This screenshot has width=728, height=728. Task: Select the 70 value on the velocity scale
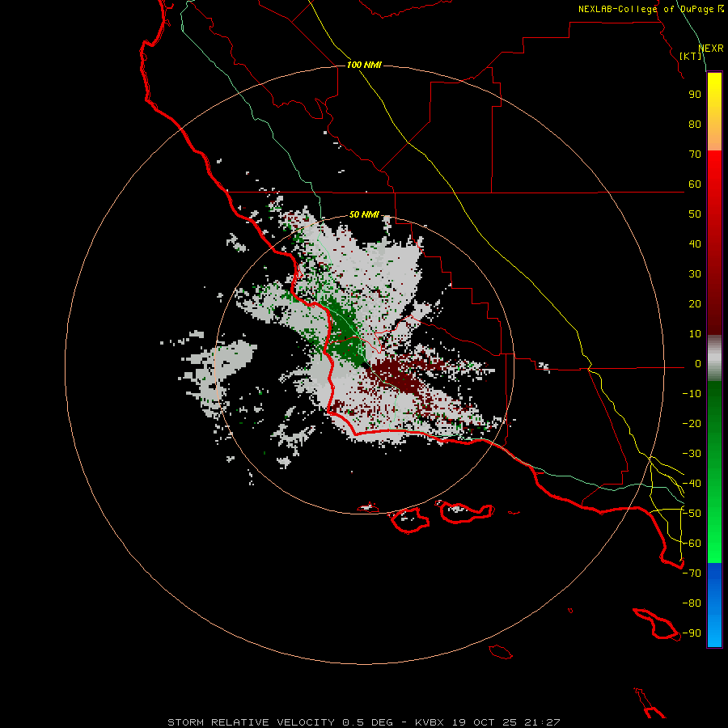coord(695,154)
